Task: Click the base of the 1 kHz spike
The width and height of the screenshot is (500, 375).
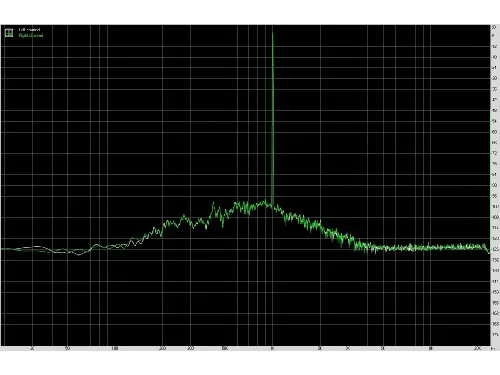Action: point(273,203)
